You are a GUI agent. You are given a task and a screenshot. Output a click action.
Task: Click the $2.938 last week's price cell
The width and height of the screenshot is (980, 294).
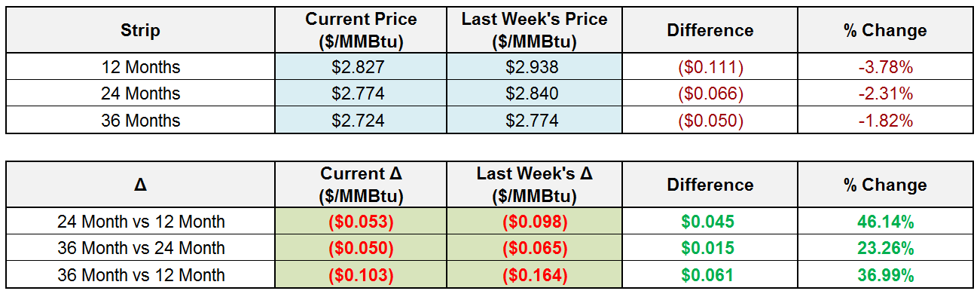[534, 67]
